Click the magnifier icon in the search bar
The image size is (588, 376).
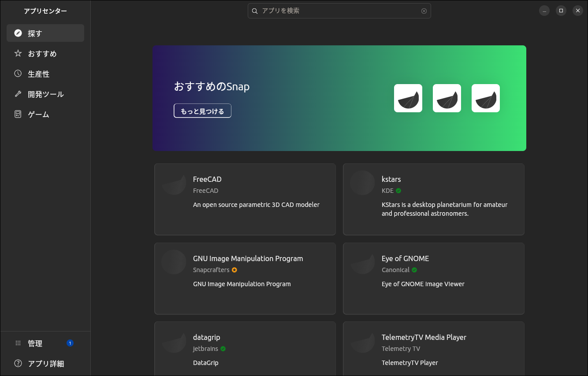[255, 11]
